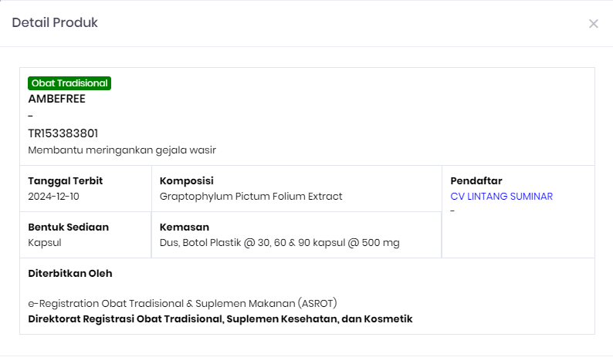The height and width of the screenshot is (364, 613).
Task: Click the Pendaftar heading
Action: [x=476, y=181]
